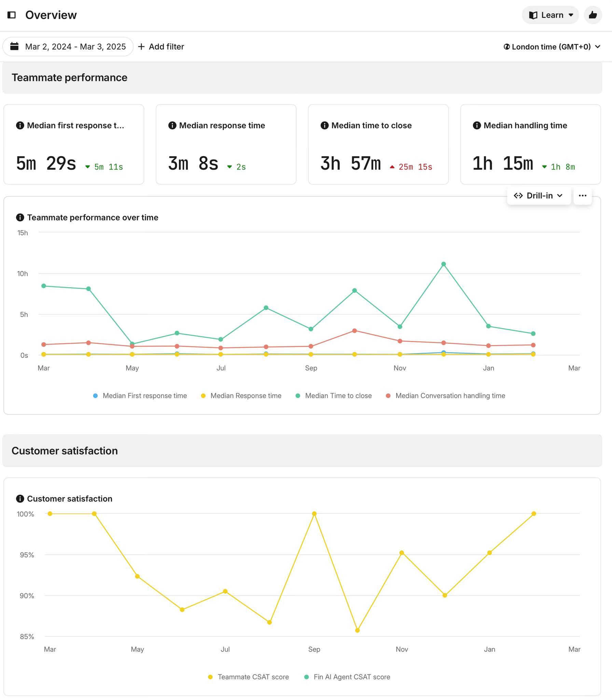Toggle the sidebar panel icon beside Overview
Image resolution: width=612 pixels, height=700 pixels.
(x=12, y=15)
